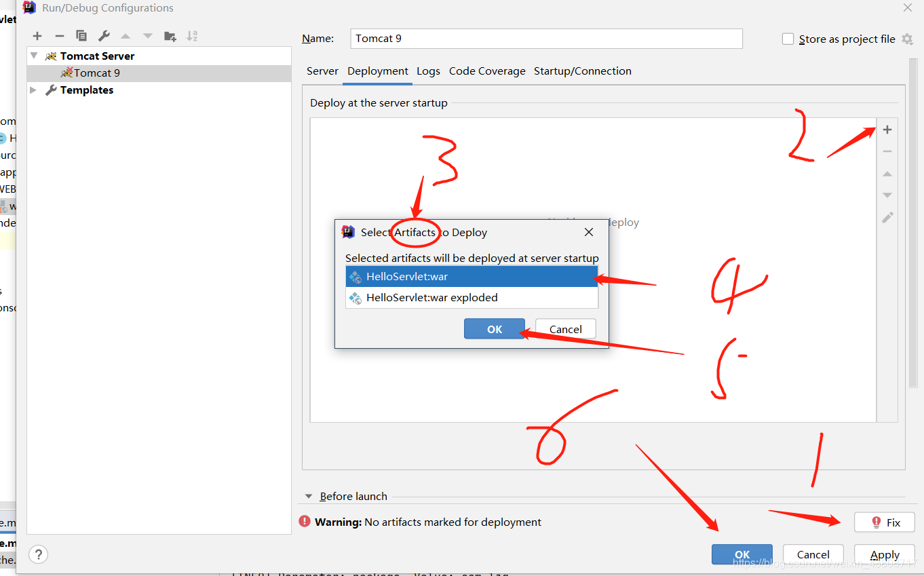This screenshot has width=924, height=576.
Task: Click the IntelliJ logo in title bar
Action: pyautogui.click(x=29, y=8)
